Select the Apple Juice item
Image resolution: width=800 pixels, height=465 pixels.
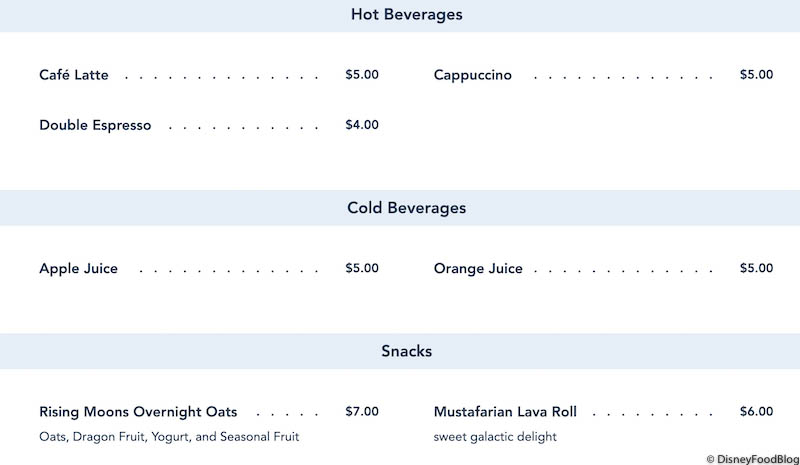pos(78,268)
